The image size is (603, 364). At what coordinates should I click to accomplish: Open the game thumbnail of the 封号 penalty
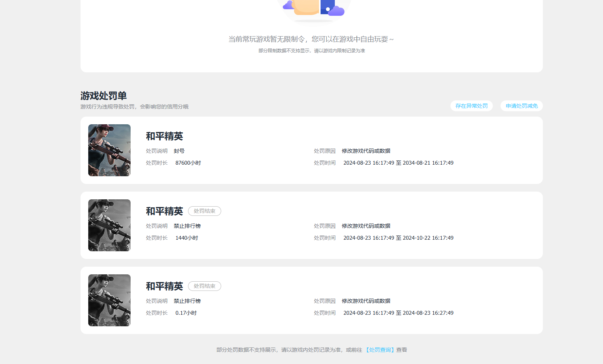[x=109, y=150]
